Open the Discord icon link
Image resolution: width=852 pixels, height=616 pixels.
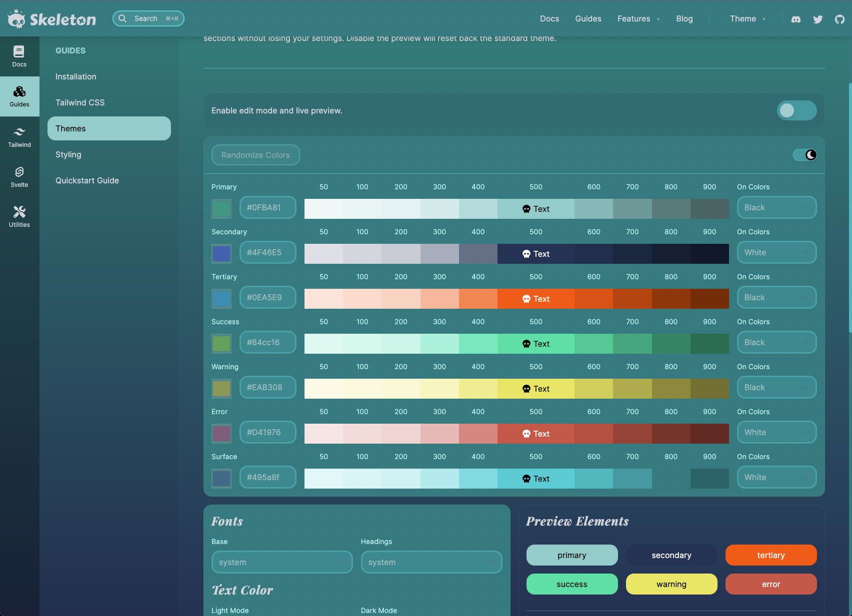796,19
